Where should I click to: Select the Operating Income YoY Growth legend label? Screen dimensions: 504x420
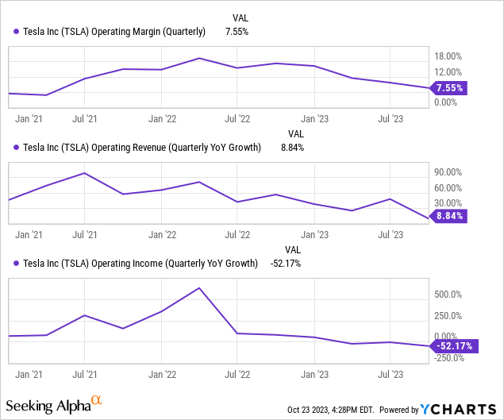141,263
